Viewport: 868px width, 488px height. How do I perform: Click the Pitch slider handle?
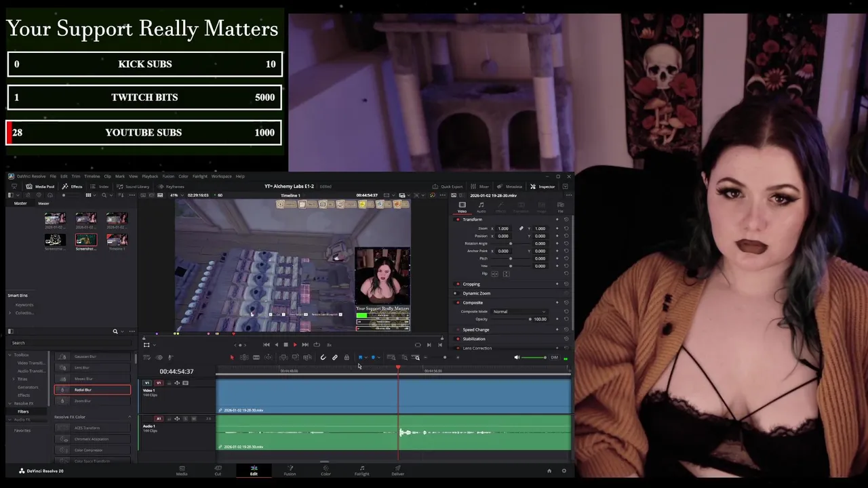click(511, 258)
